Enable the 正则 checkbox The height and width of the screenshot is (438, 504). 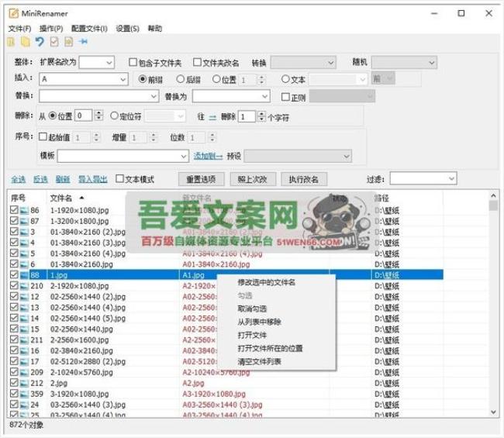pos(285,97)
